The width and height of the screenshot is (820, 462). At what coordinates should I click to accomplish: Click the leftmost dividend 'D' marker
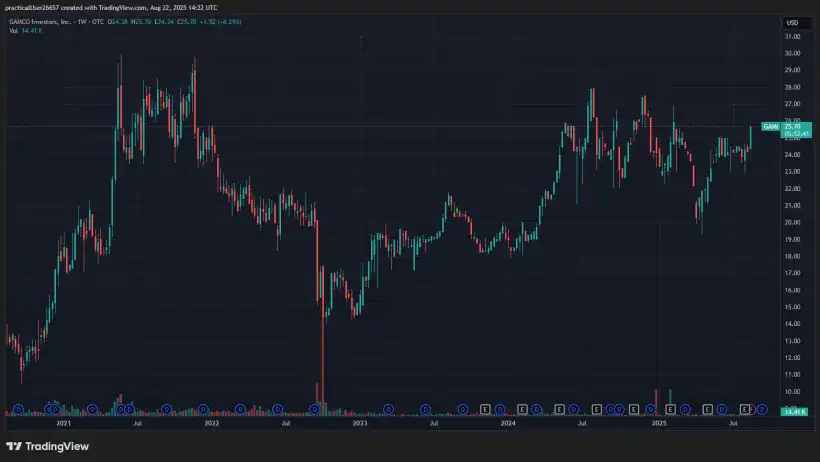(x=19, y=409)
